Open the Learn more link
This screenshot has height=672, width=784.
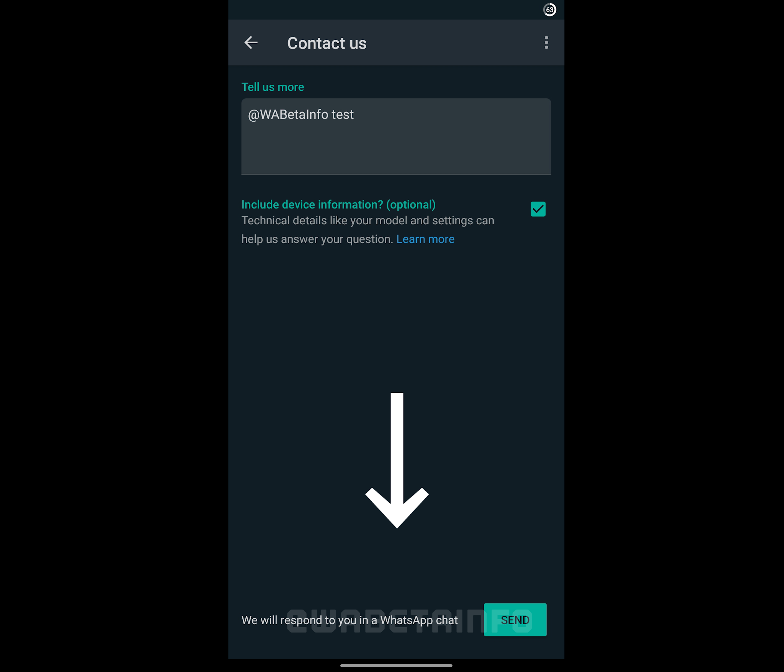[x=425, y=239]
